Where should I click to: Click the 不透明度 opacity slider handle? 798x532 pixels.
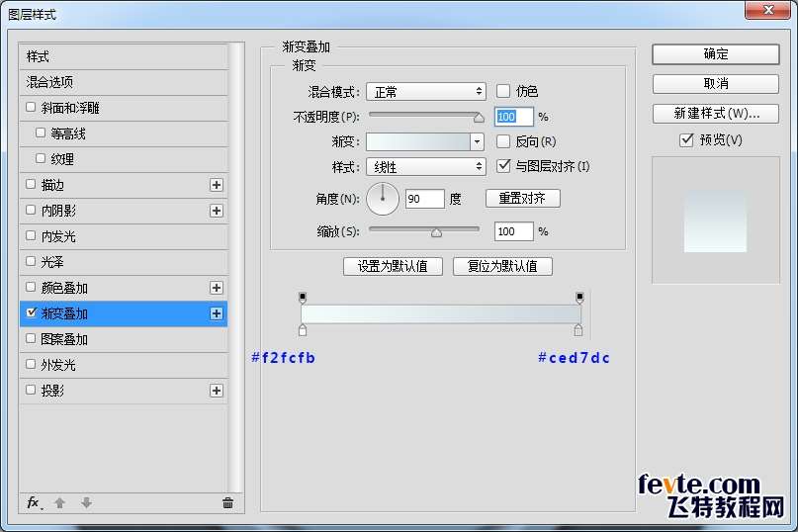(479, 118)
